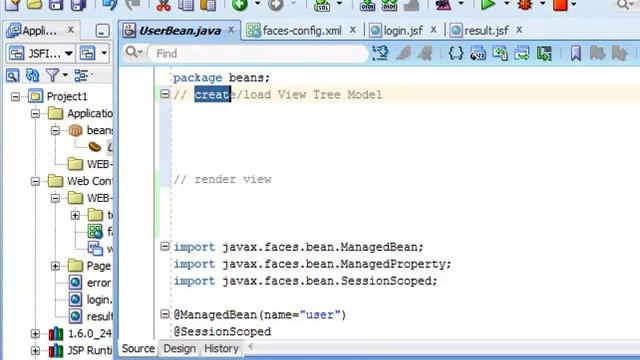Click the Rebuild project icon
Image resolution: width=640 pixels, height=360 pixels.
(x=389, y=5)
